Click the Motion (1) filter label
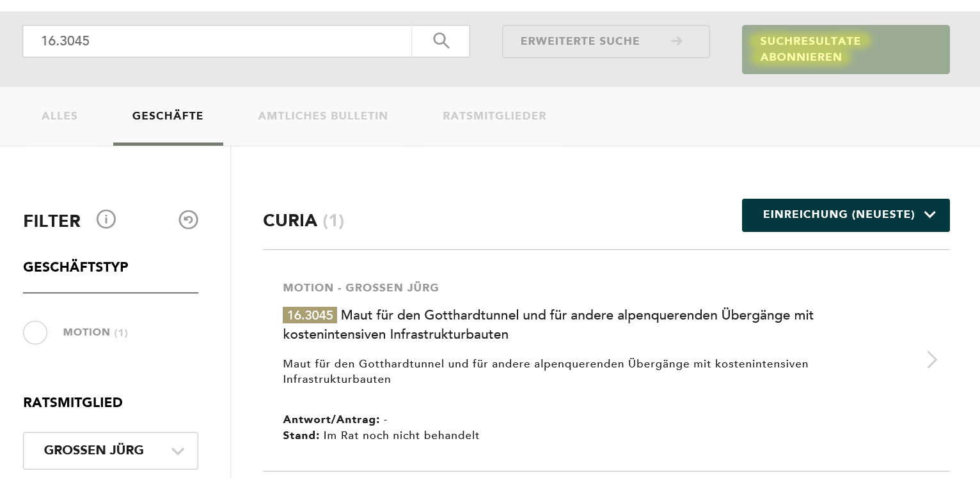 coord(95,332)
